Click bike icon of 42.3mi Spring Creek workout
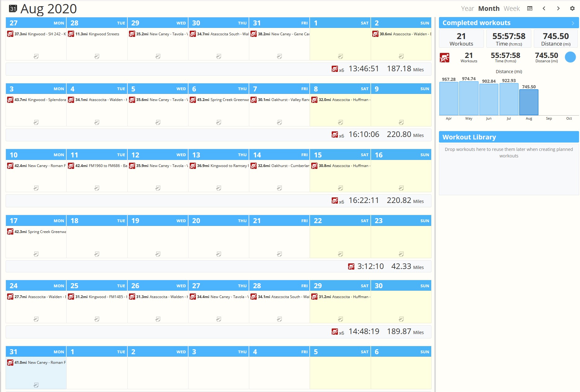This screenshot has height=392, width=580. 10,231
